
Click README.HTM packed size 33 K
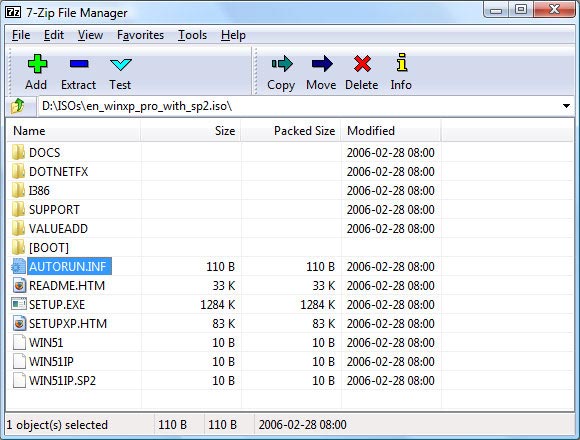[x=323, y=285]
